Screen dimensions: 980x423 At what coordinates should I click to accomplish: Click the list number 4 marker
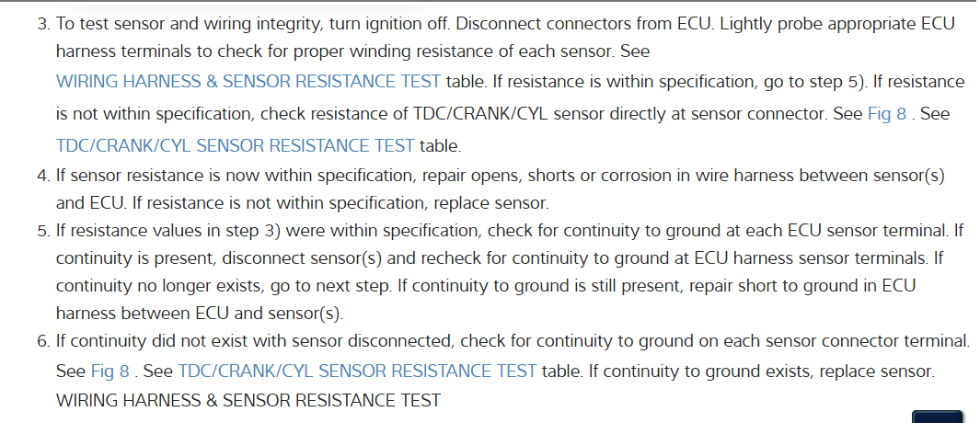coord(43,174)
